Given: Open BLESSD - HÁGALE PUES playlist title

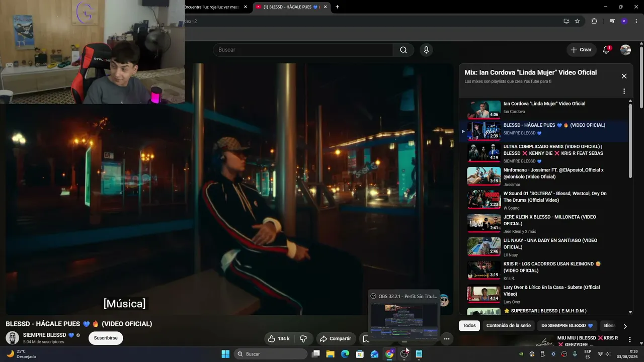Looking at the screenshot, I should [554, 125].
